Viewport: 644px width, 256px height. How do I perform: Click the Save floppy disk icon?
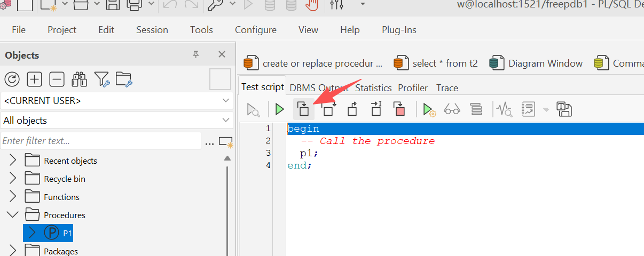click(113, 5)
